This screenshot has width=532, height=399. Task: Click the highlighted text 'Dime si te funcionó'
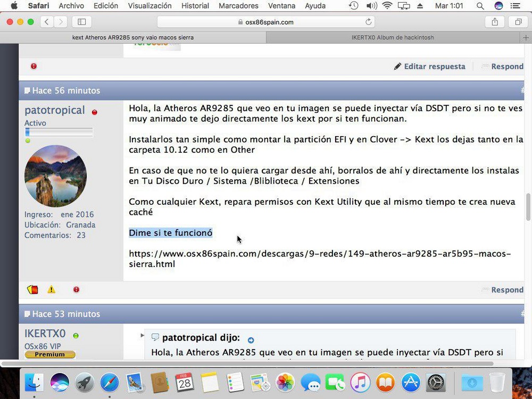point(171,233)
